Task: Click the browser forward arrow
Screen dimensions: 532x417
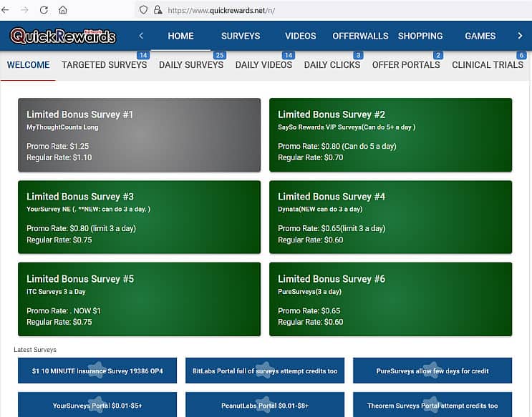Action: click(x=24, y=10)
